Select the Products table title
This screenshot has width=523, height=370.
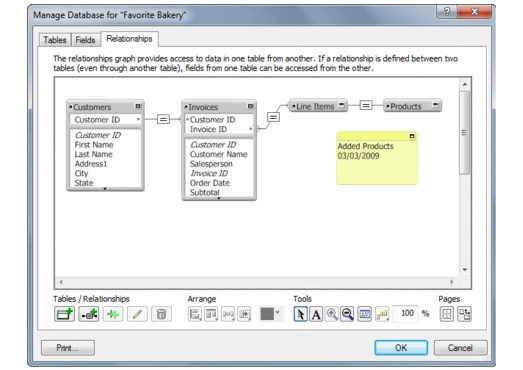406,106
